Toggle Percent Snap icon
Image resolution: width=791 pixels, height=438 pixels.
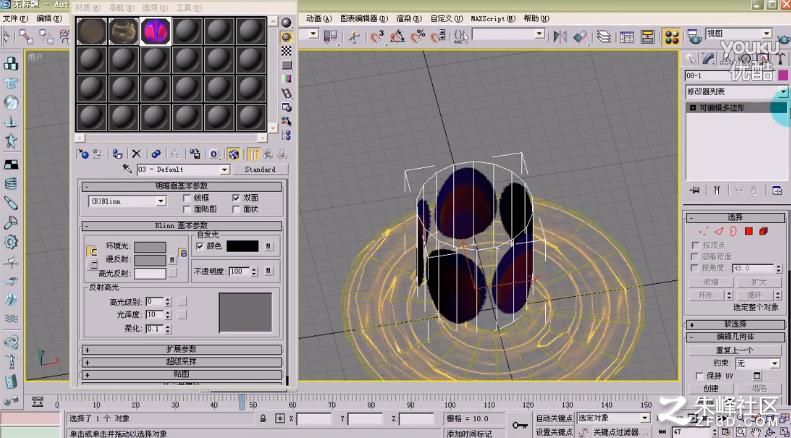click(x=418, y=36)
